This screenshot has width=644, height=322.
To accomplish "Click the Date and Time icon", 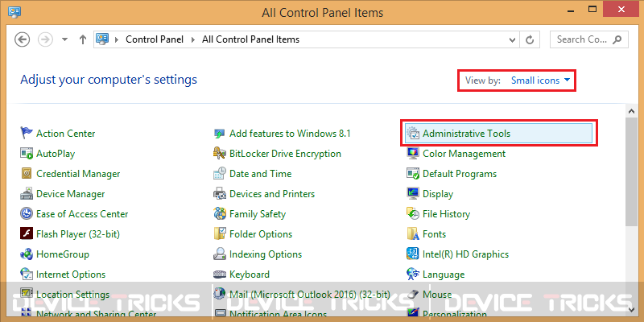I will tap(220, 173).
